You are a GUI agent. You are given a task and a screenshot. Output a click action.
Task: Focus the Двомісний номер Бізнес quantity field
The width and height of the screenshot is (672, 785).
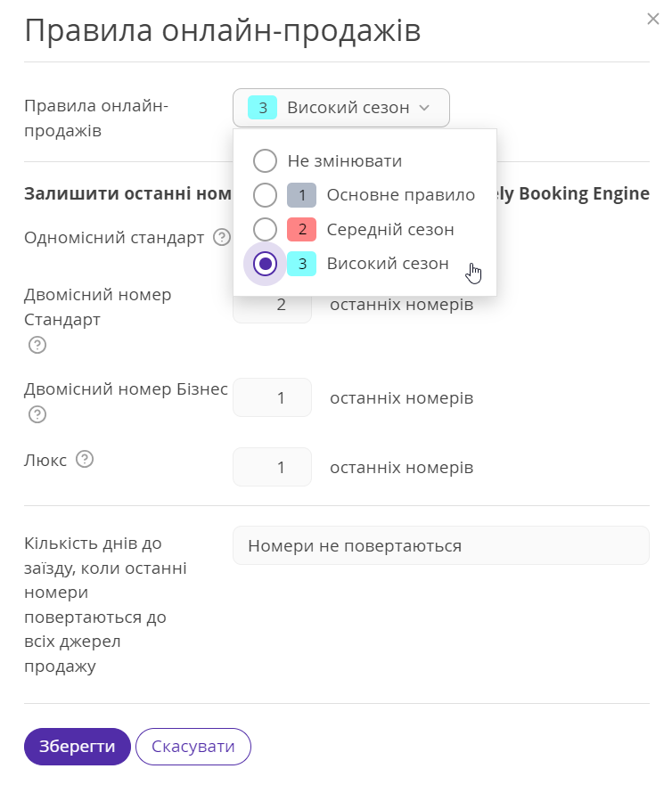coord(273,397)
